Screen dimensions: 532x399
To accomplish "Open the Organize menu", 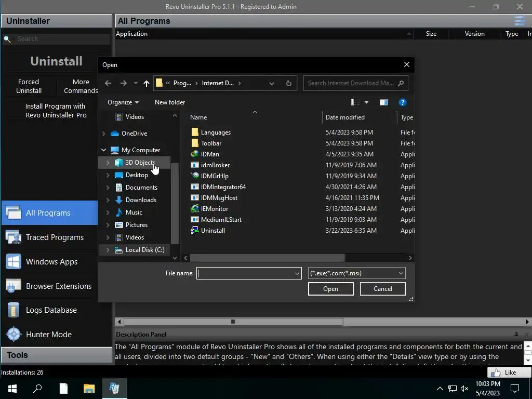I will (x=123, y=102).
